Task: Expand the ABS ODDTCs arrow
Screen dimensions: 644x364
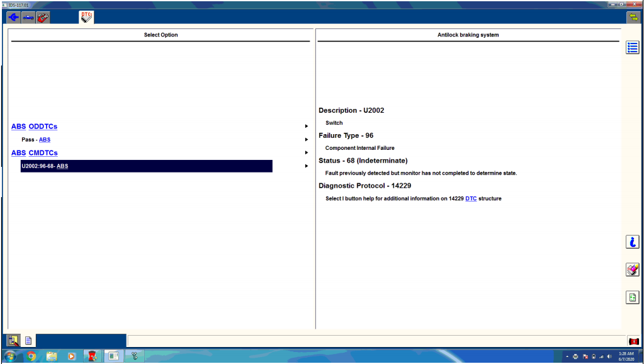Action: tap(307, 127)
